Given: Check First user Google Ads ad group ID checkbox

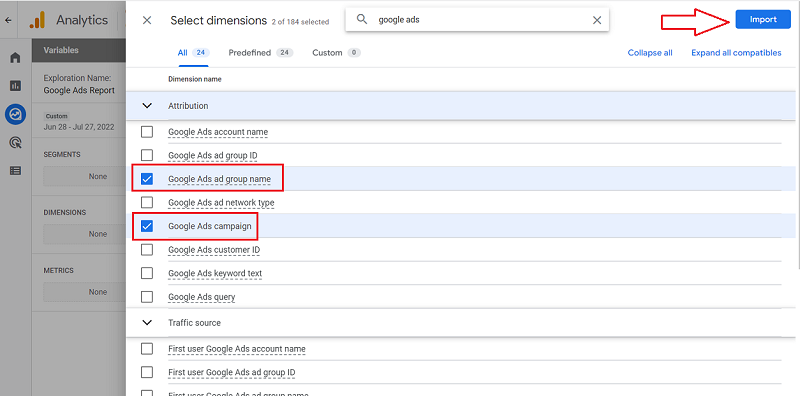Looking at the screenshot, I should (147, 372).
